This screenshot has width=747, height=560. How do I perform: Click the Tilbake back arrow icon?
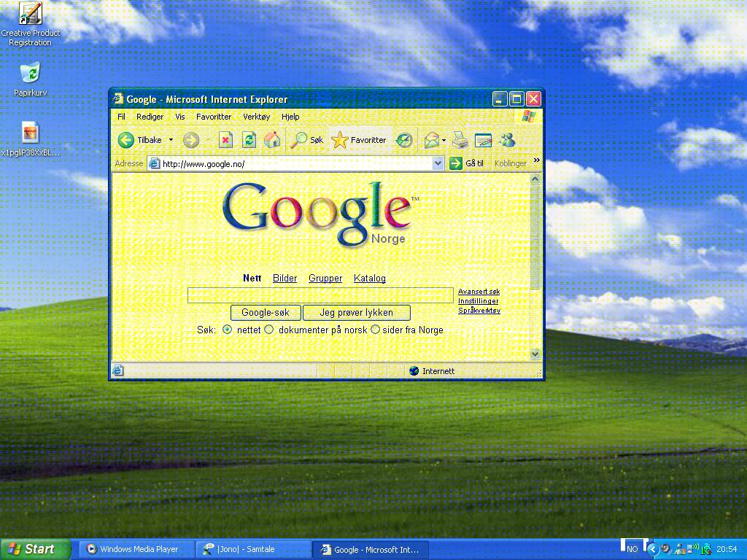(125, 140)
